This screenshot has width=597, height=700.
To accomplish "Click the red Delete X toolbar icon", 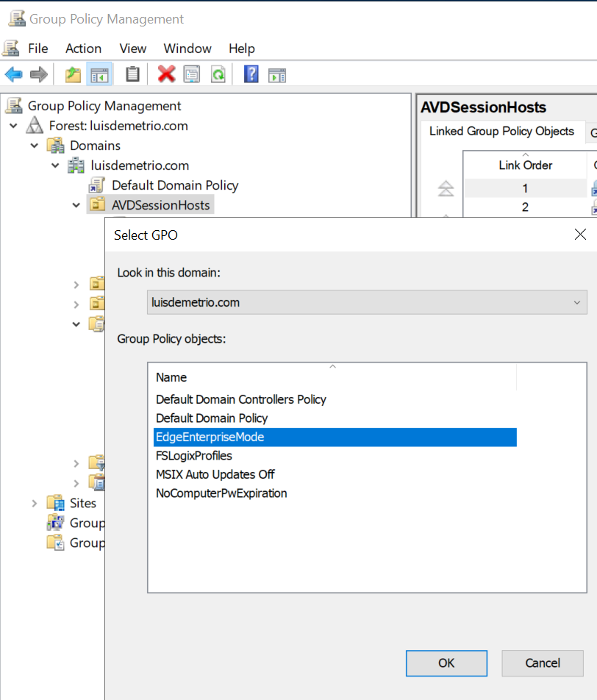I will (x=166, y=74).
